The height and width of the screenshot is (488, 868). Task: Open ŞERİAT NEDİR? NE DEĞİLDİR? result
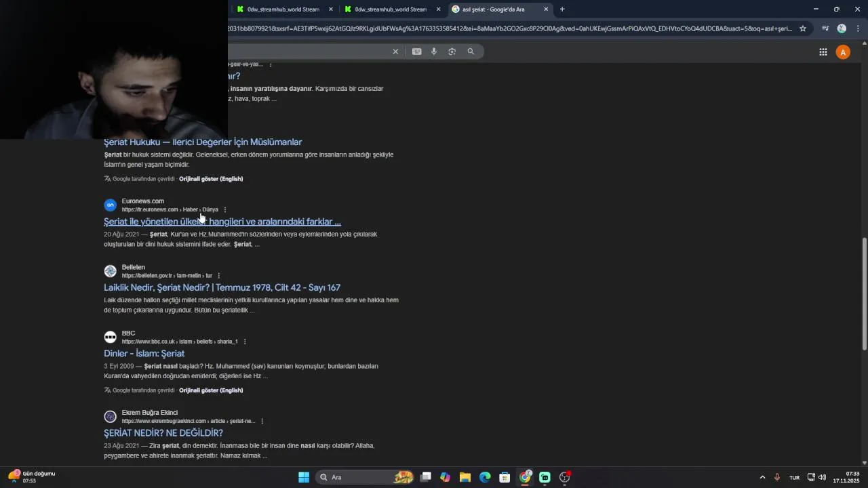pyautogui.click(x=163, y=432)
